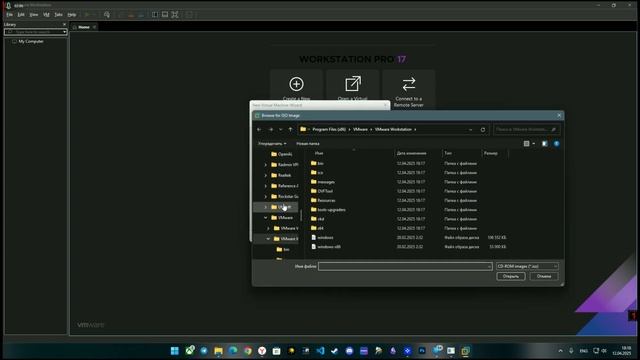Open the Упорядочить dropdown menu
Image resolution: width=640 pixels, height=360 pixels.
click(x=272, y=144)
